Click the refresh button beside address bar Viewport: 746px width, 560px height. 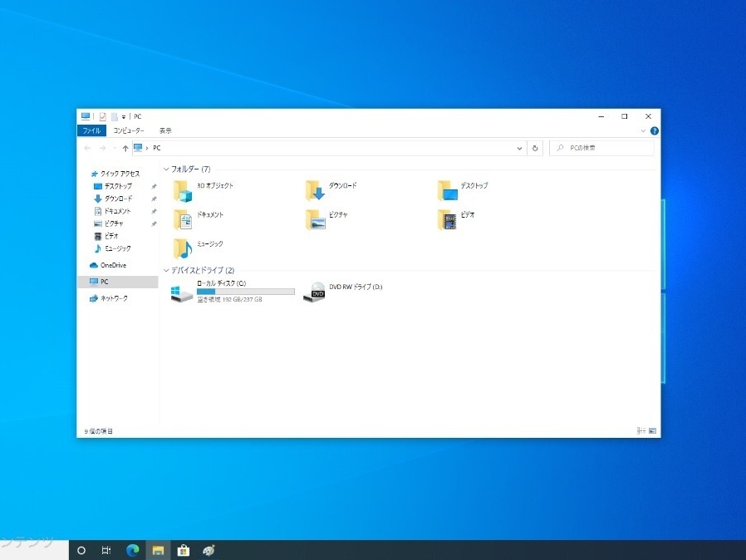coord(535,148)
